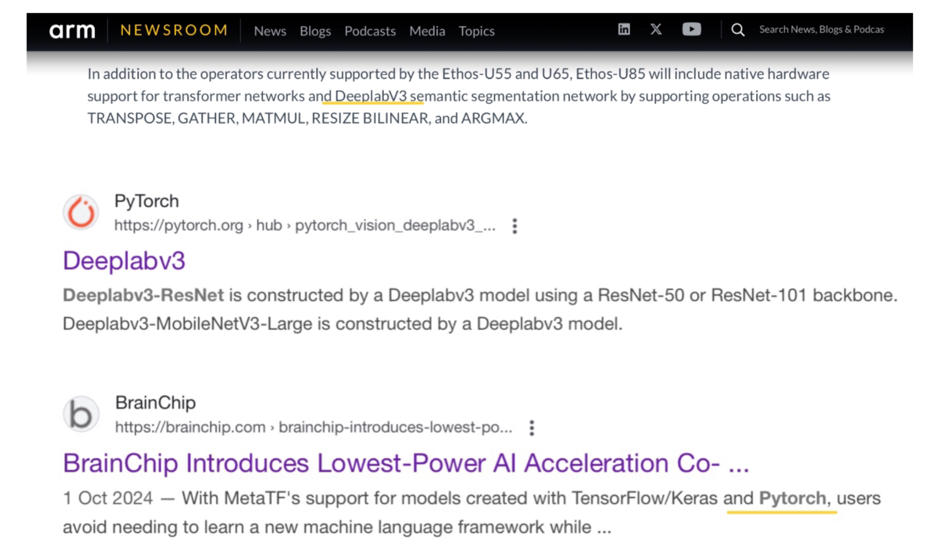Click the brainchip.com URL breadcrumb

314,427
